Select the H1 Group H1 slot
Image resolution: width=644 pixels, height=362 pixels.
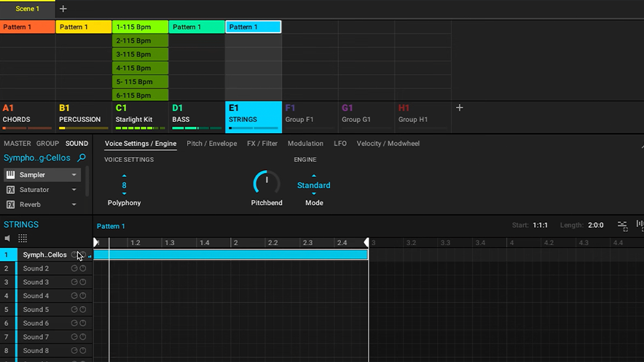pyautogui.click(x=423, y=117)
